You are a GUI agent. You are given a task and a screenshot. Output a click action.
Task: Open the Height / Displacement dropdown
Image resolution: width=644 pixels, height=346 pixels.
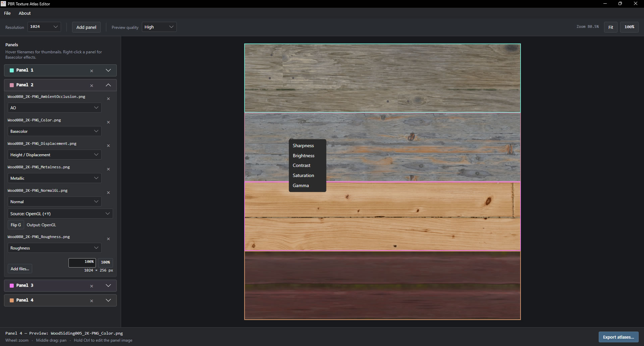[54, 155]
